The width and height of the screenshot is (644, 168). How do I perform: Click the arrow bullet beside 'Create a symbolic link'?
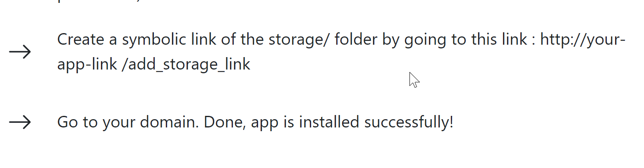click(20, 52)
